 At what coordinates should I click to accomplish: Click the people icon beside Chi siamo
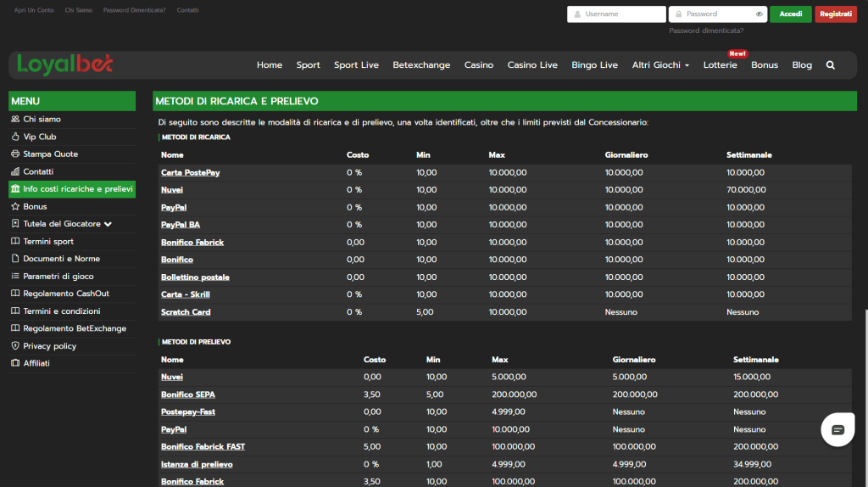[x=15, y=120]
